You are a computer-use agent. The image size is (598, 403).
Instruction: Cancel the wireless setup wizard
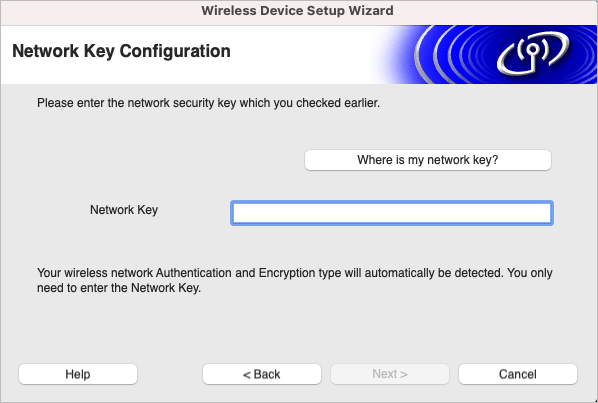tap(518, 374)
